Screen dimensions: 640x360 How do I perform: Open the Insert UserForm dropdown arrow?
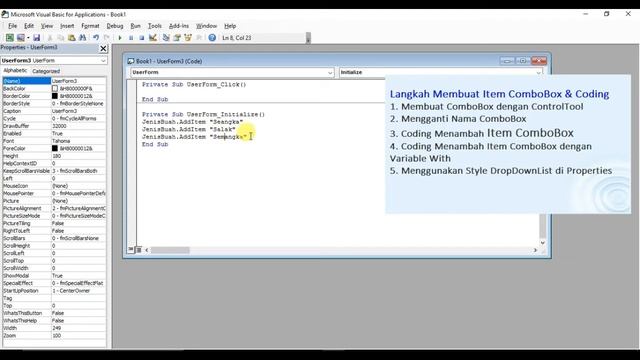28,38
